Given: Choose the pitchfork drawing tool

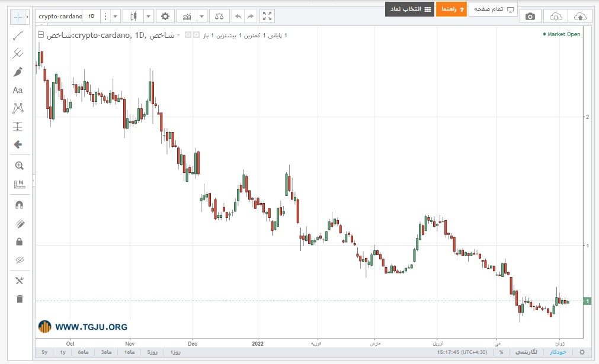Looking at the screenshot, I should click(18, 53).
